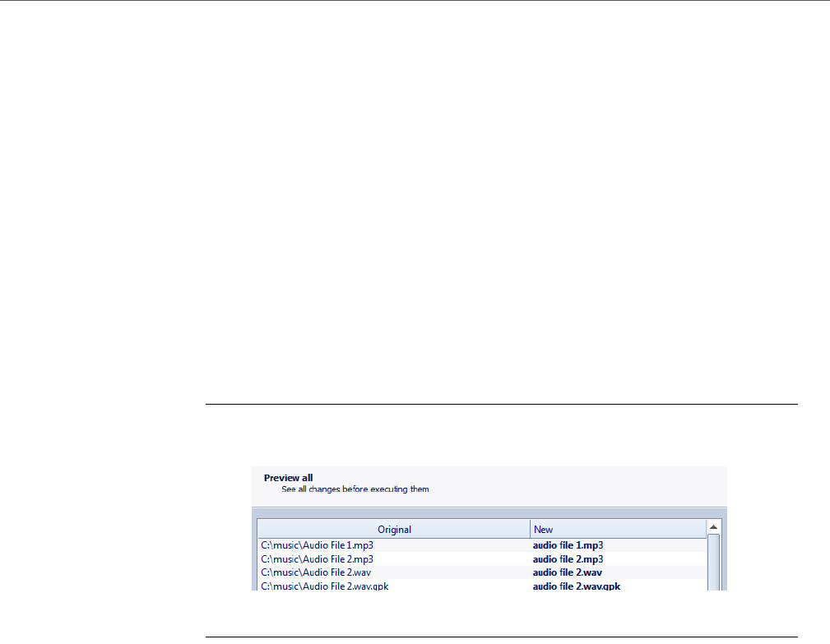Click the New column header

tap(619, 529)
